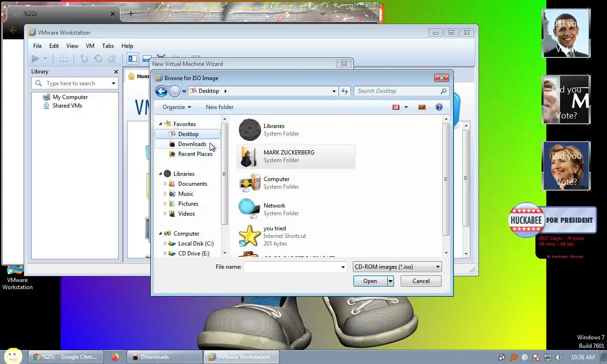
Task: Open the Open button split arrow
Action: coord(390,281)
